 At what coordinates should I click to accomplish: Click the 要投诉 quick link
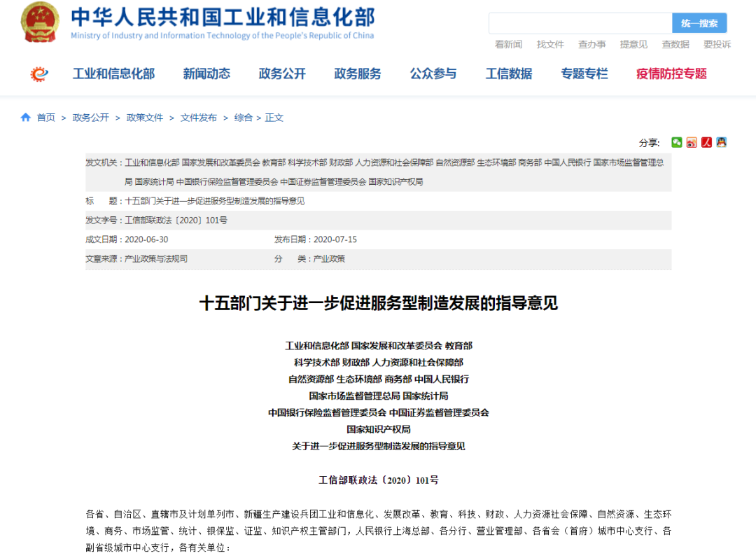(x=717, y=44)
